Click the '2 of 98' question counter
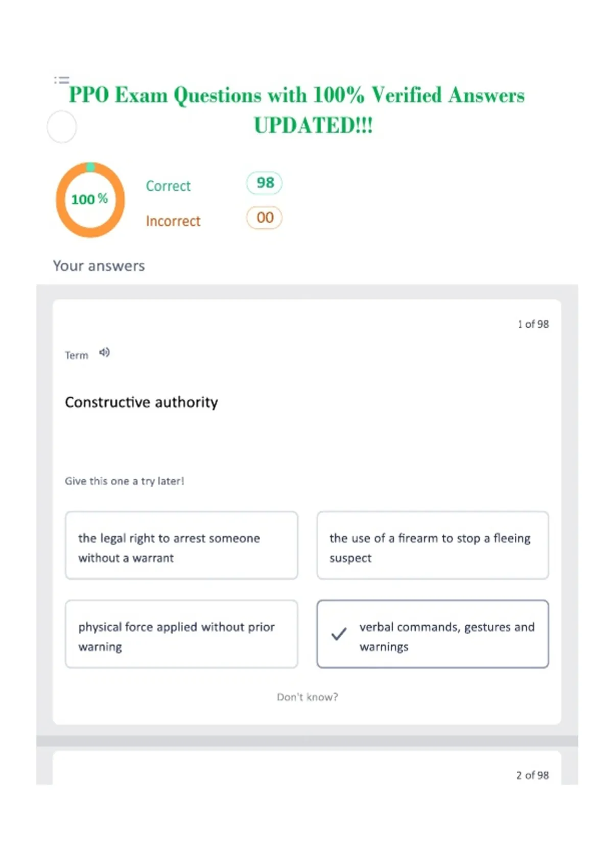This screenshot has width=613, height=868. (x=533, y=775)
